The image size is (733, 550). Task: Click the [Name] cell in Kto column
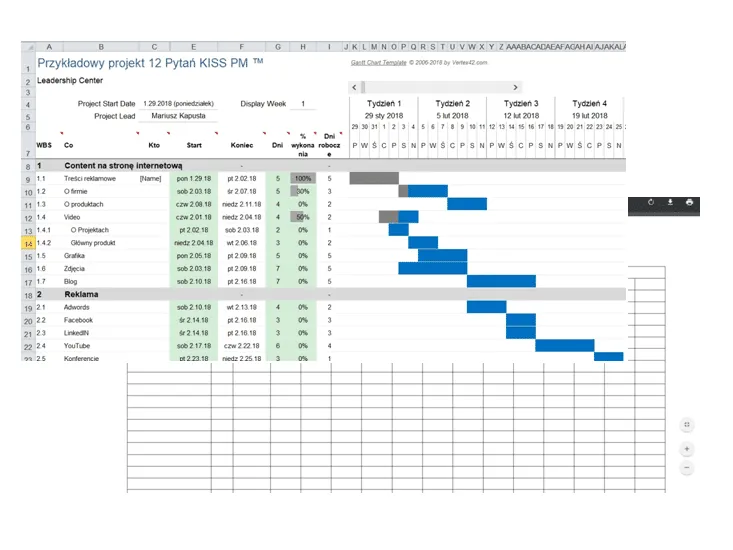tap(150, 179)
